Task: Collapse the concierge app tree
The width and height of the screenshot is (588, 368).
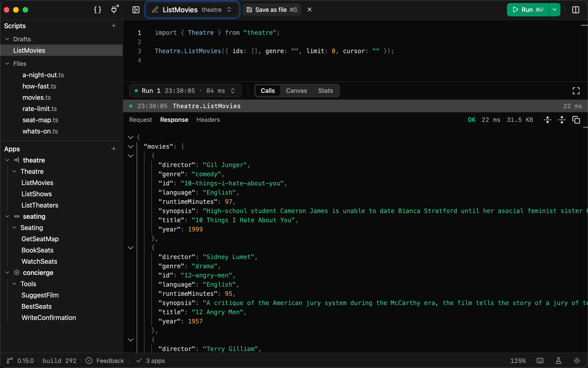Action: (7, 272)
